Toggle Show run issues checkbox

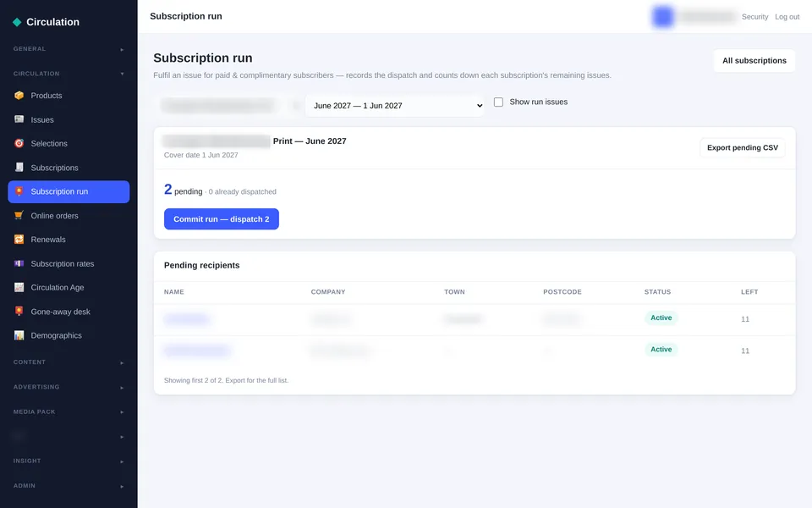pos(498,102)
